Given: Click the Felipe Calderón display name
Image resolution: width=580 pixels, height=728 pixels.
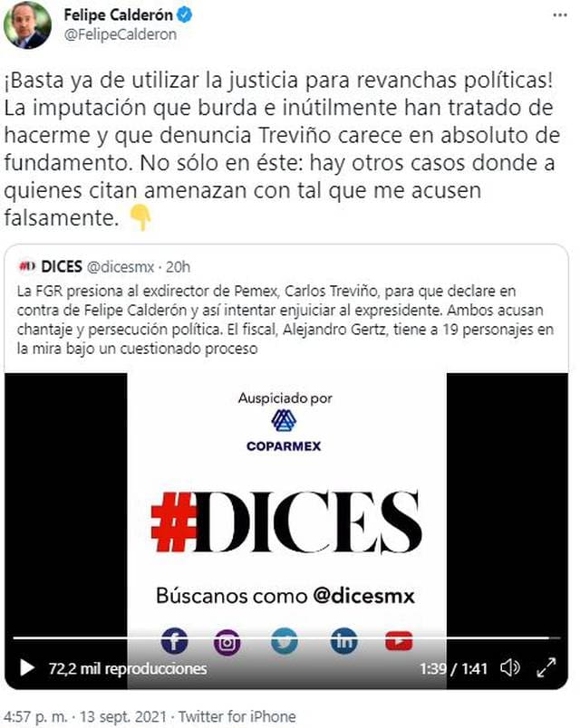Looking at the screenshot, I should 119,14.
